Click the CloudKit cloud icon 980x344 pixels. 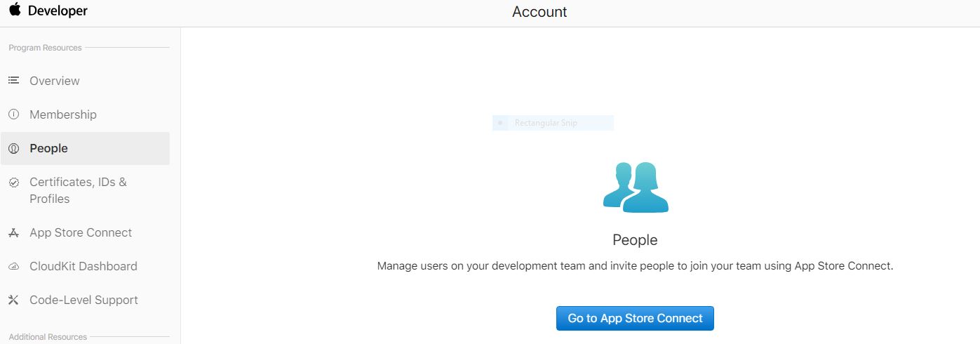[13, 267]
